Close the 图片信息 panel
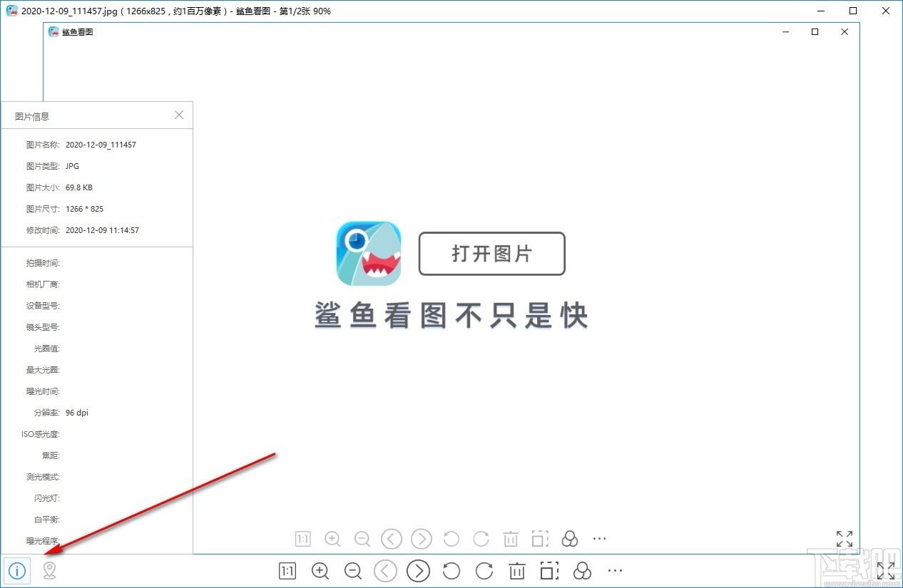903x588 pixels. coord(179,115)
